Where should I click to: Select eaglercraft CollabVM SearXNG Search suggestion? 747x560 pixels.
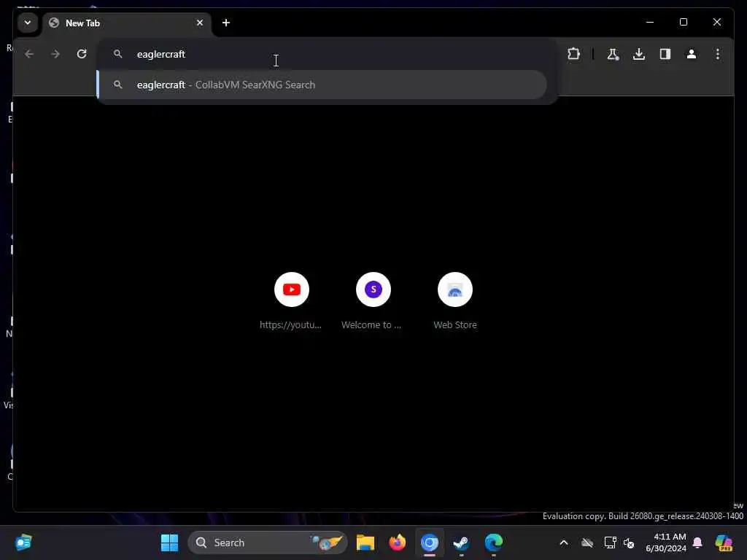click(x=322, y=85)
